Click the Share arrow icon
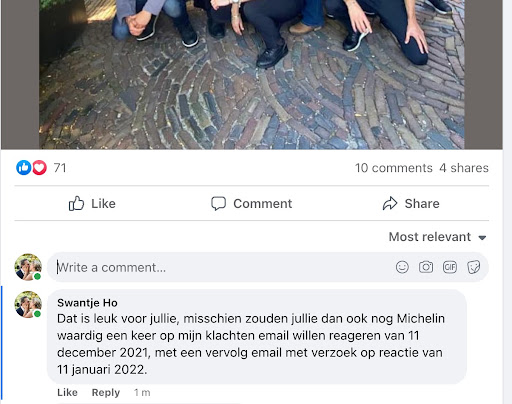512x404 pixels. pyautogui.click(x=390, y=203)
